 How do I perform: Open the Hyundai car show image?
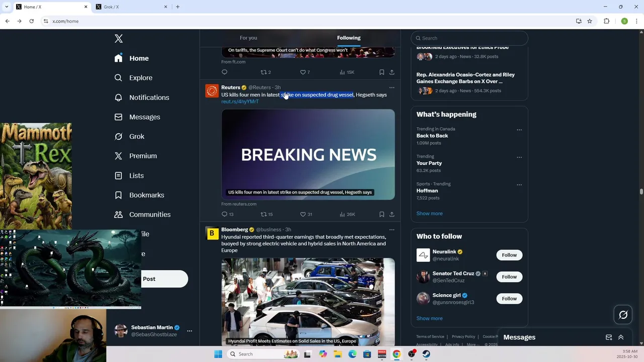tap(308, 302)
